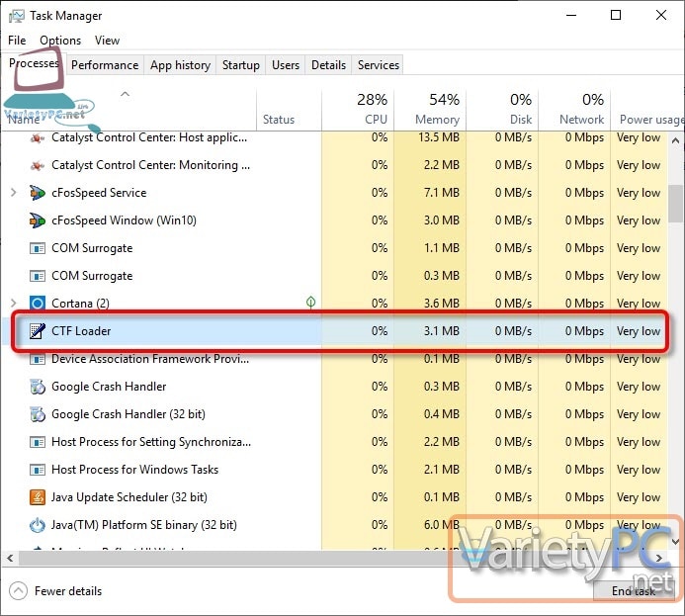The width and height of the screenshot is (685, 616).
Task: Click the sort arrow above Name column
Action: point(125,94)
